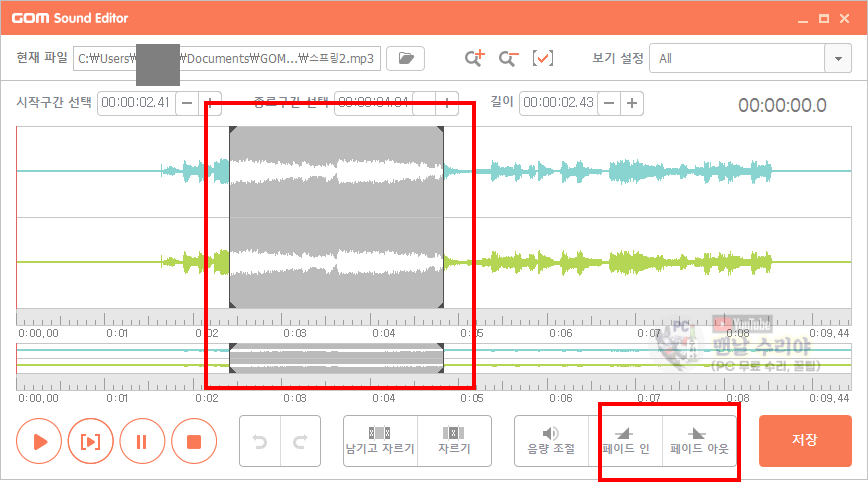Click the 0:01 mark on main ruler
This screenshot has width=868, height=482.
[117, 333]
